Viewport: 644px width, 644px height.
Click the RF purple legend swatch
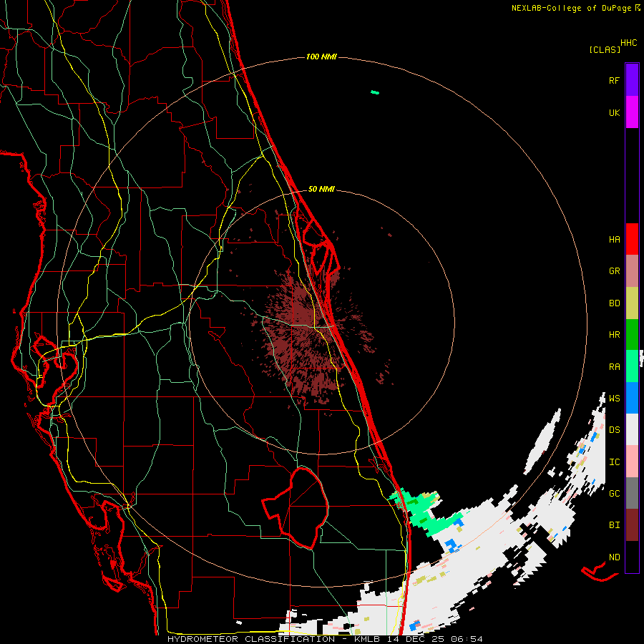[x=632, y=80]
